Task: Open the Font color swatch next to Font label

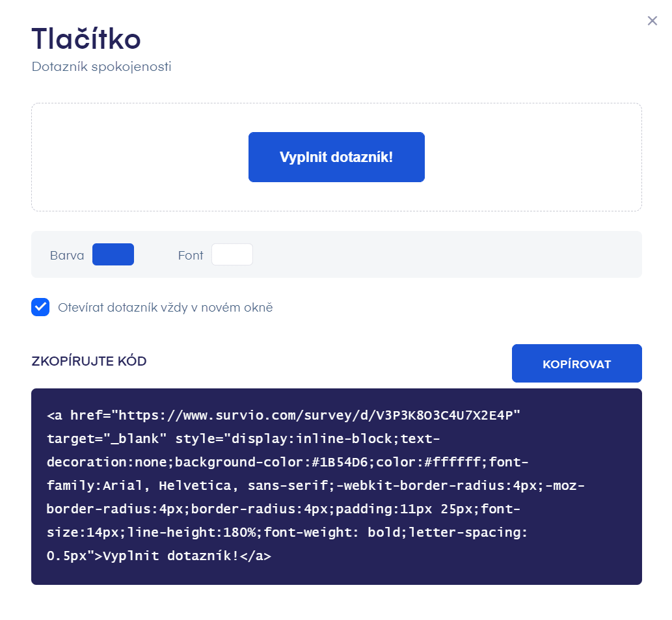Action: pos(232,254)
